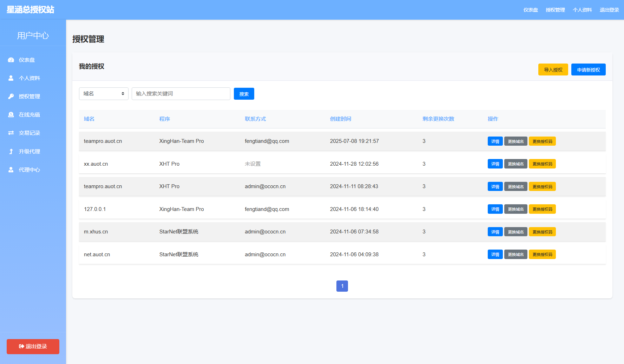624x364 pixels.
Task: Click the 代理中心 agent icon
Action: (x=11, y=170)
